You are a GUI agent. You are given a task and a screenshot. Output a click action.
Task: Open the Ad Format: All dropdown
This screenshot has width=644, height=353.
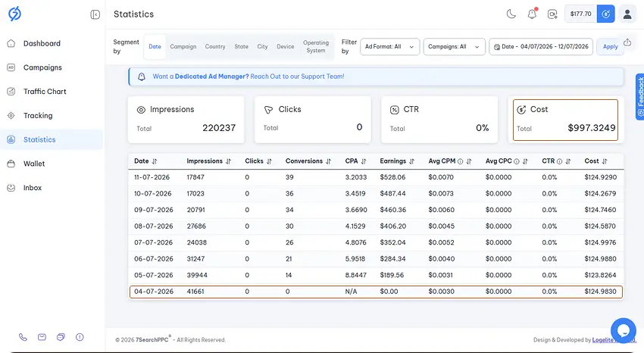[389, 47]
